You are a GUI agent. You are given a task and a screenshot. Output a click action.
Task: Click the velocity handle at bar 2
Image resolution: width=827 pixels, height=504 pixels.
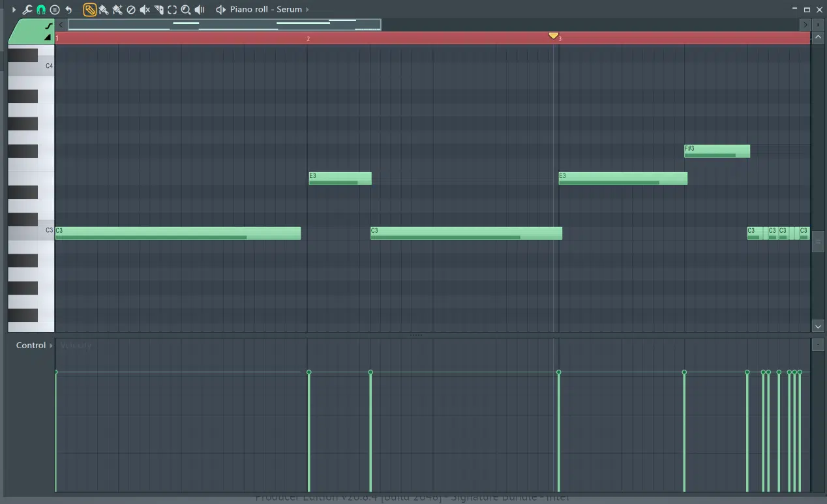click(309, 372)
